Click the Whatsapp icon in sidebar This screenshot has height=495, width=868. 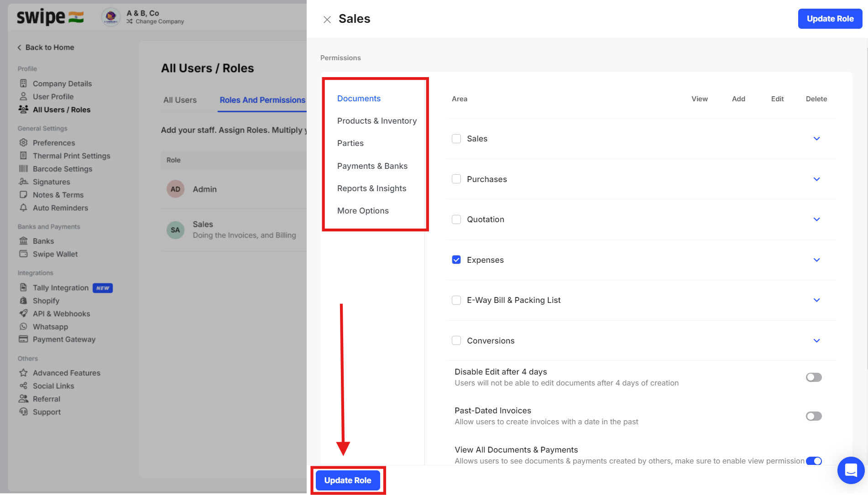[23, 327]
